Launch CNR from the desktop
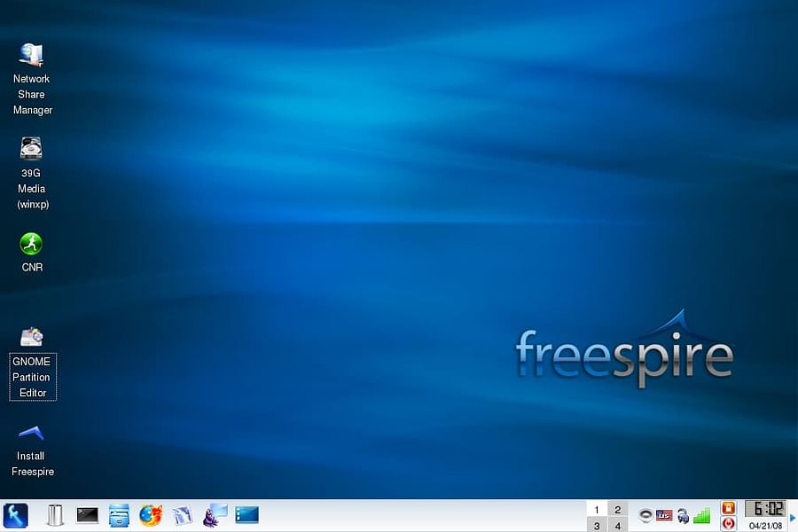The height and width of the screenshot is (532, 798). click(x=31, y=242)
